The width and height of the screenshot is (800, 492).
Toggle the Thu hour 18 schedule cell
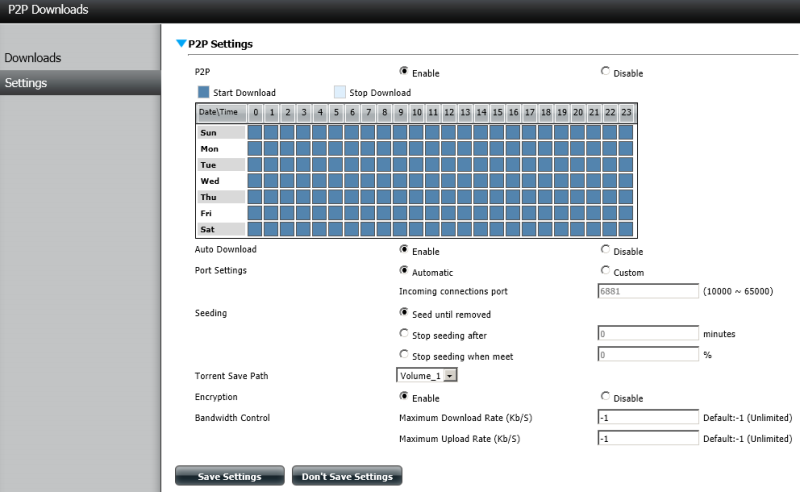tap(545, 197)
